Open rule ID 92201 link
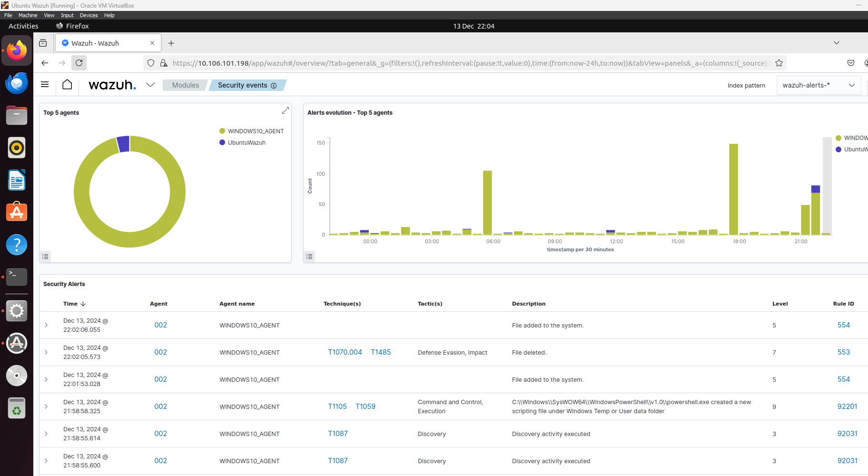This screenshot has width=868, height=476. (847, 407)
